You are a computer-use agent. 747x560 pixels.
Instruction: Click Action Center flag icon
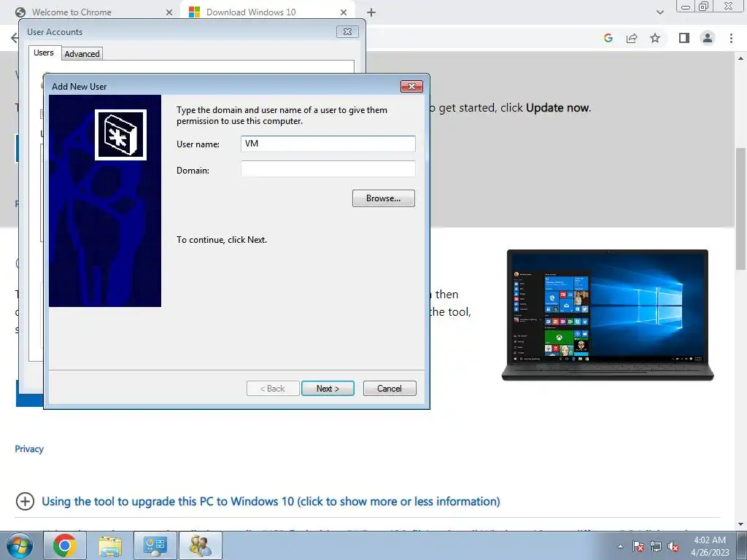pos(638,546)
